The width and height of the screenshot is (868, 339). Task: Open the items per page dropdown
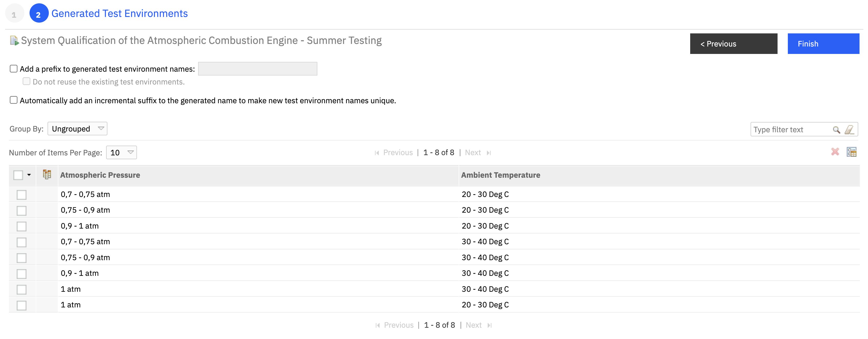click(x=121, y=153)
